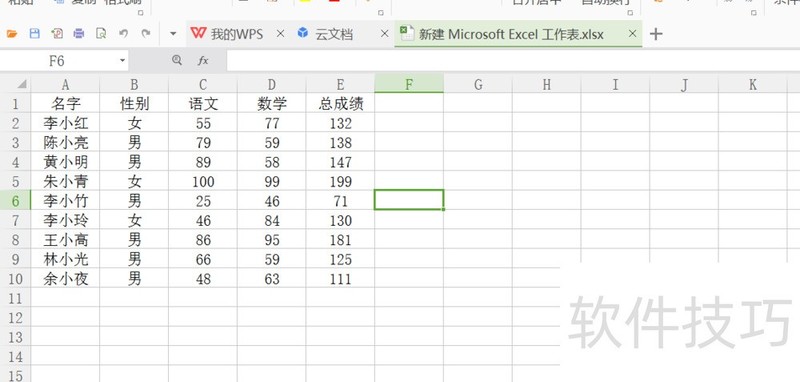800x382 pixels.
Task: Close the 新建 Microsoft Excel 工作表.xlsx tab
Action: point(633,34)
